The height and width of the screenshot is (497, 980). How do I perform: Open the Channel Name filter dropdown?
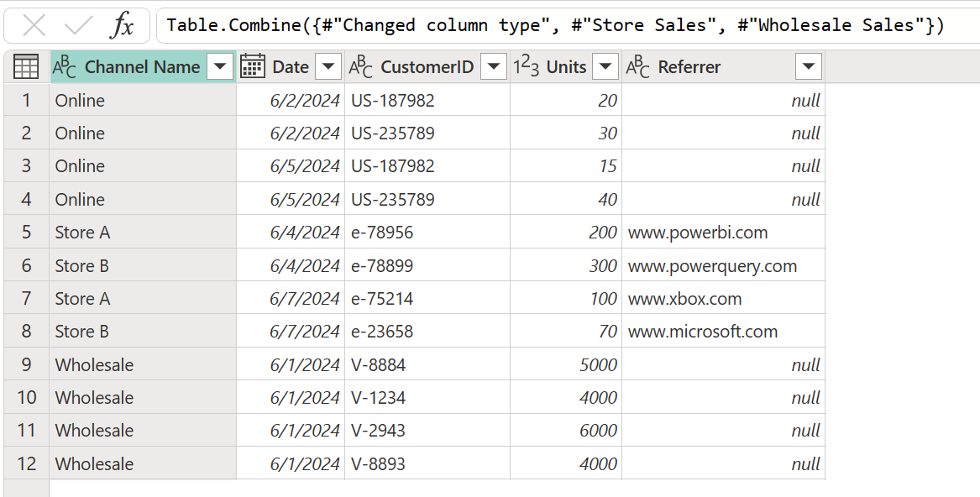(x=218, y=66)
